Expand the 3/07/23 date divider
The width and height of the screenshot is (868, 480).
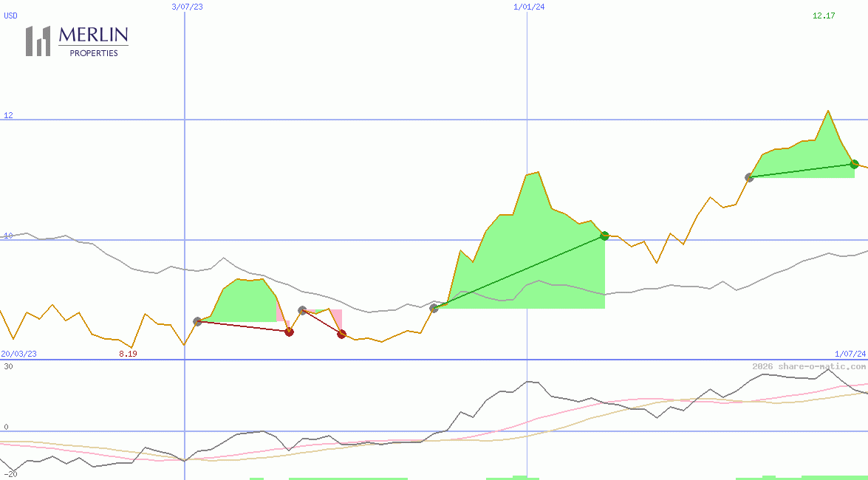tap(186, 7)
